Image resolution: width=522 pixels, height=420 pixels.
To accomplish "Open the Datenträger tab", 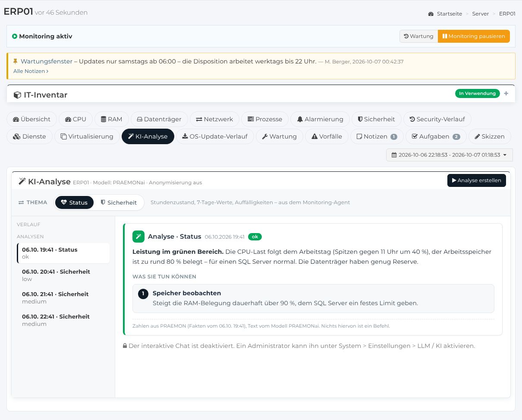I will pos(159,119).
